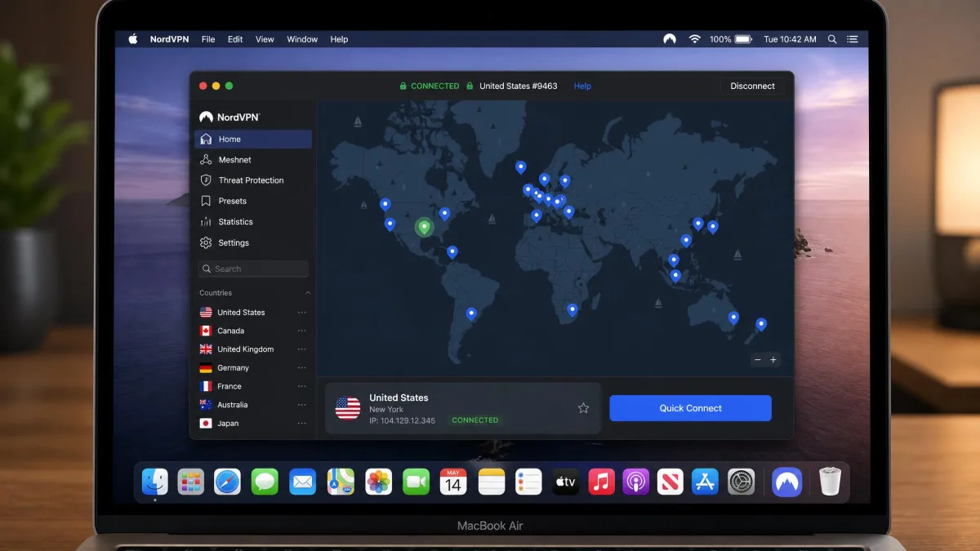980x551 pixels.
Task: Select France in Countries list
Action: pos(253,386)
